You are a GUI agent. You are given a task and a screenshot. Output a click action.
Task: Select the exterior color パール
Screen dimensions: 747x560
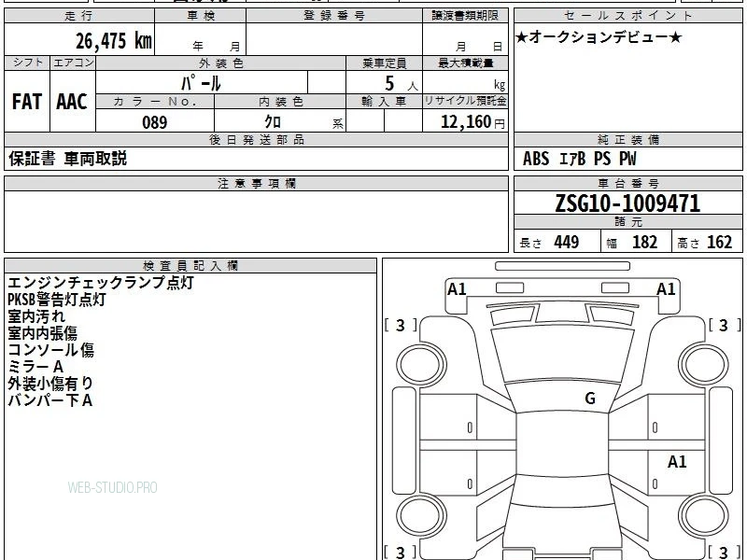(x=201, y=83)
